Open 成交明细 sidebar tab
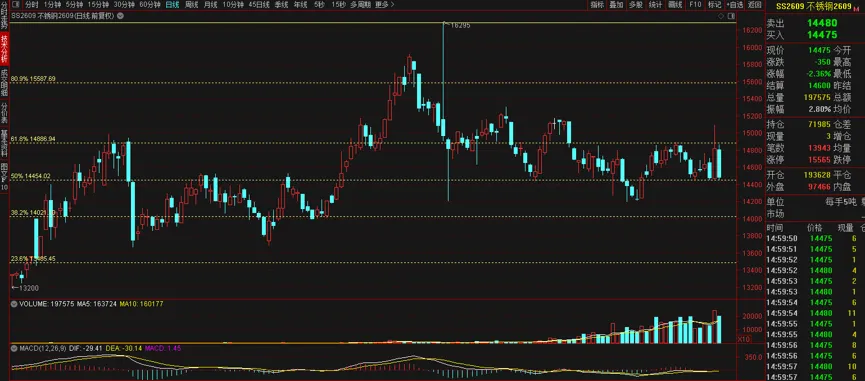The image size is (865, 381). coord(4,83)
